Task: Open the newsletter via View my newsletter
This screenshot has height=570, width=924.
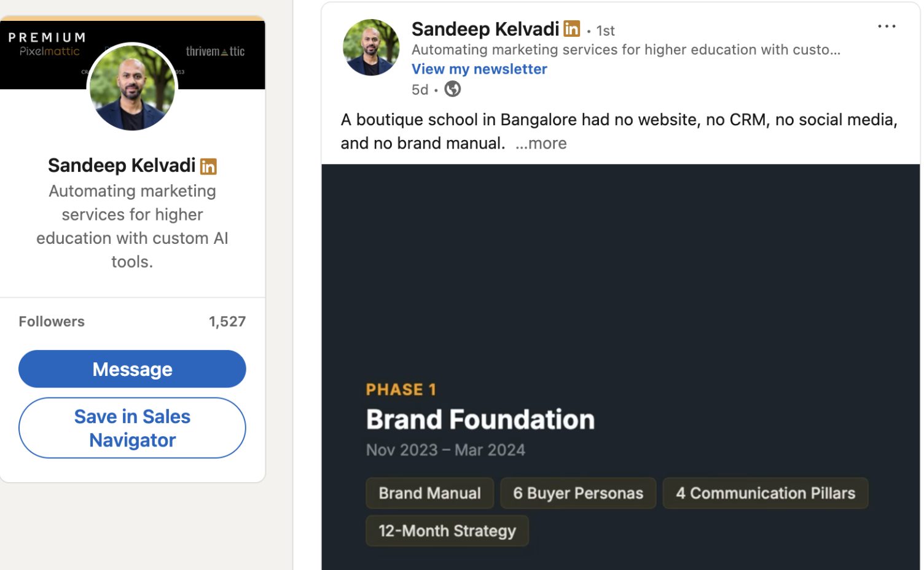Action: click(x=479, y=69)
